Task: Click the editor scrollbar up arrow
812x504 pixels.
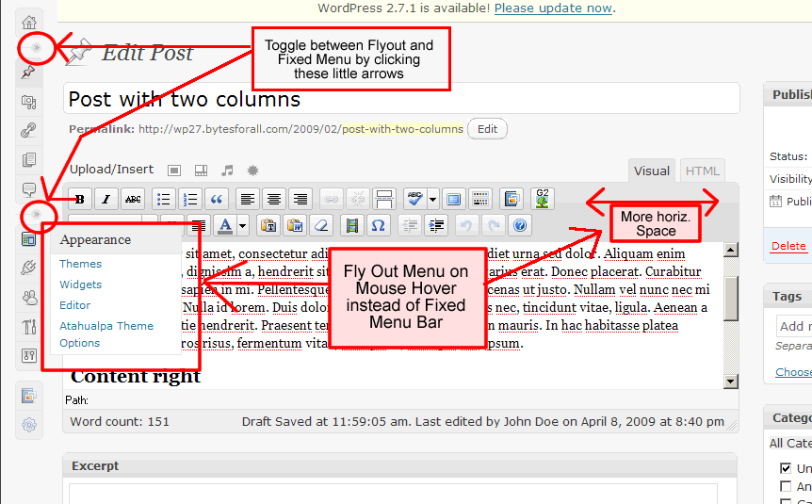Action: coord(730,250)
